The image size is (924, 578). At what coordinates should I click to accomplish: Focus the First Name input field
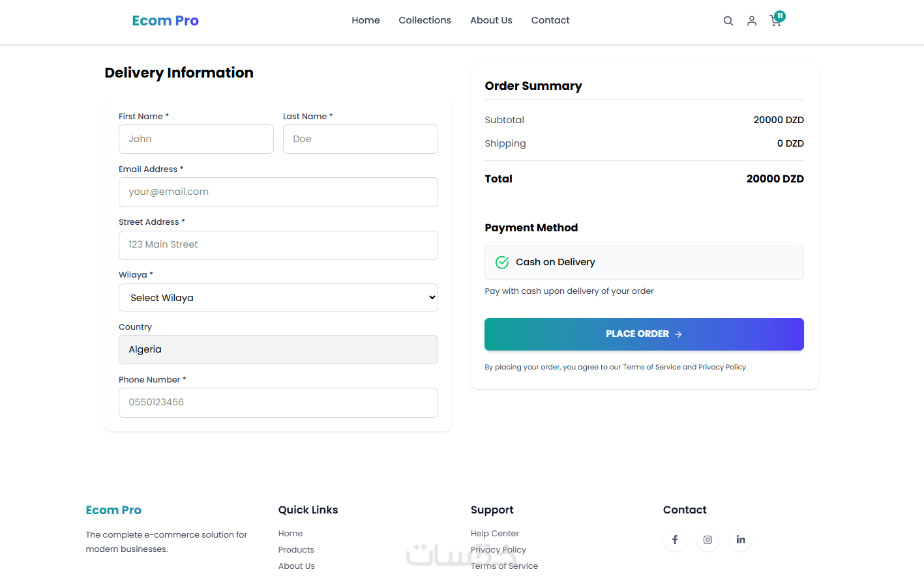click(x=196, y=139)
